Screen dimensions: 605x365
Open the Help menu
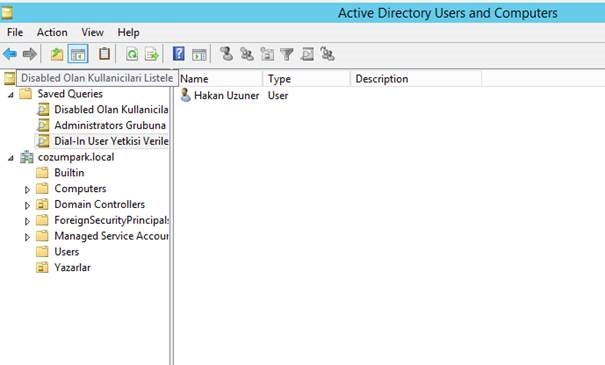point(128,32)
